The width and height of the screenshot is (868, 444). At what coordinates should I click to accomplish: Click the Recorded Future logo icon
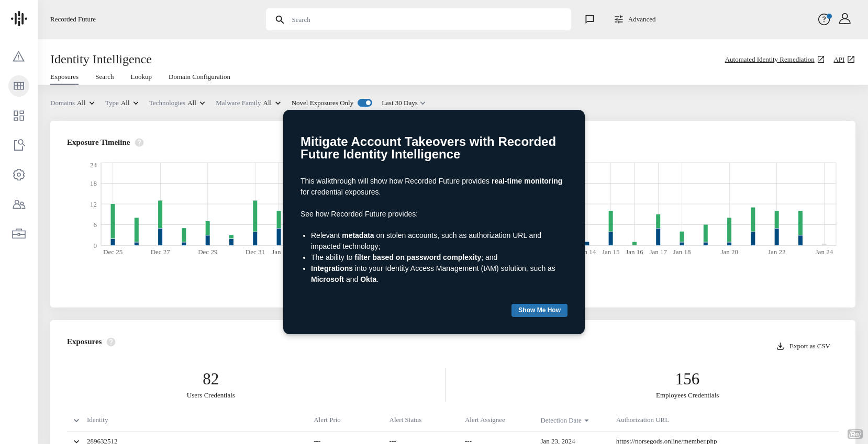[19, 19]
